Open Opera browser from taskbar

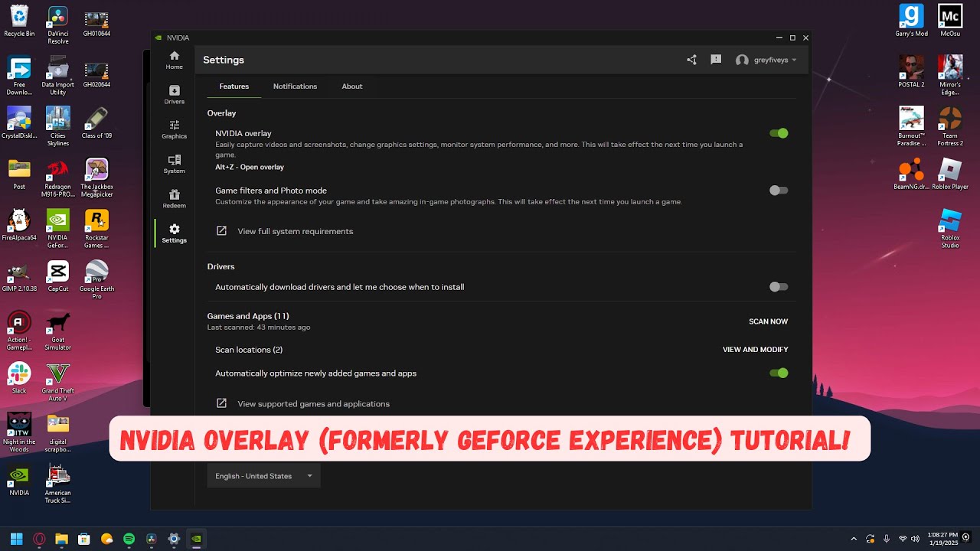39,539
